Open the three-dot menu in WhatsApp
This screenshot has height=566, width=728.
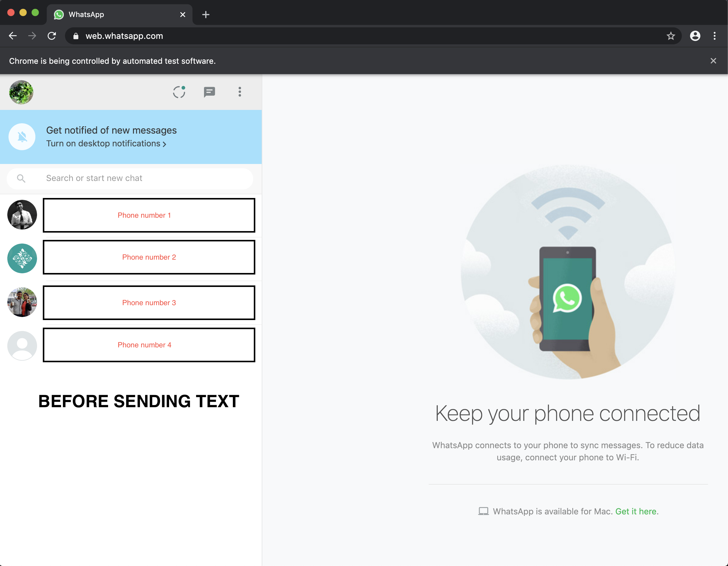point(240,92)
